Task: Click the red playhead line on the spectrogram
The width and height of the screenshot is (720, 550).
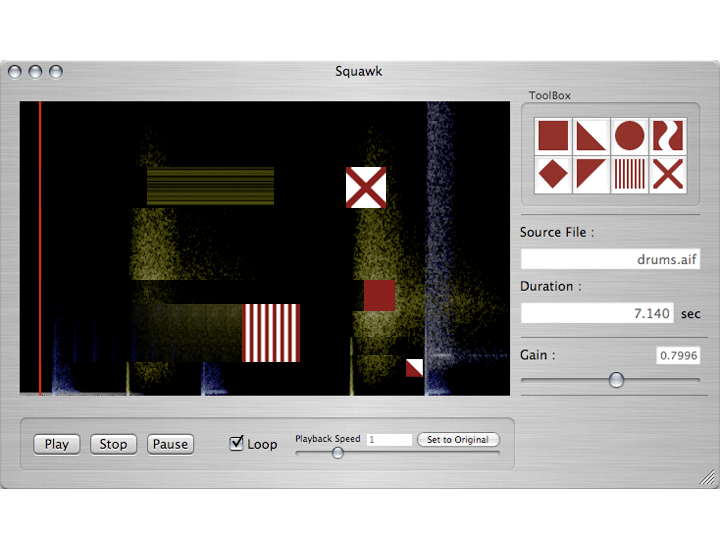Action: tap(40, 248)
